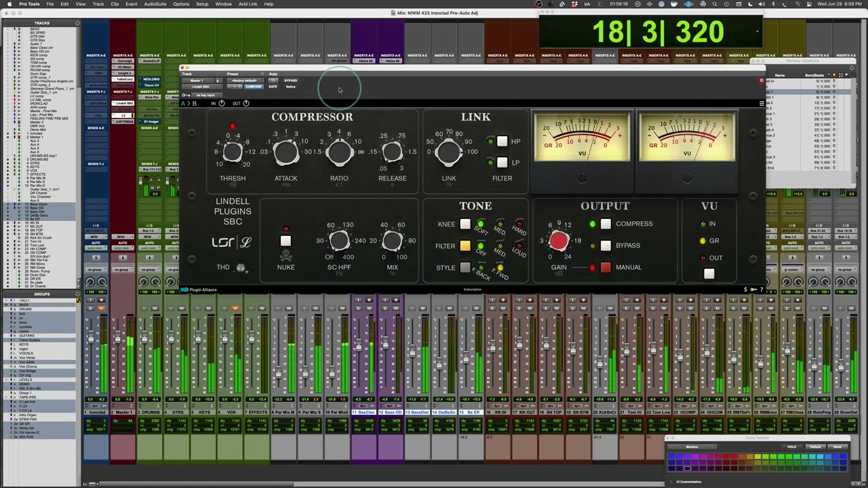The height and width of the screenshot is (488, 868).
Task: Toggle the KNEE button in Tone section
Action: (x=465, y=224)
